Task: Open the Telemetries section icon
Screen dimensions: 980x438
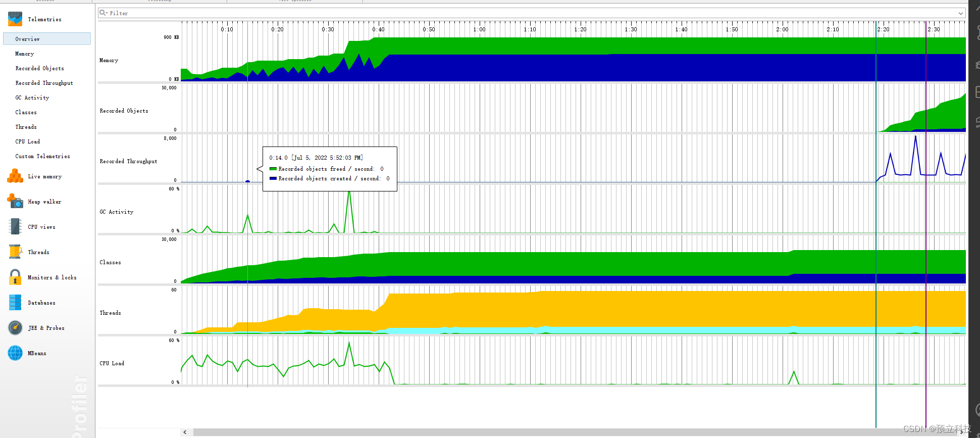Action: pyautogui.click(x=15, y=19)
